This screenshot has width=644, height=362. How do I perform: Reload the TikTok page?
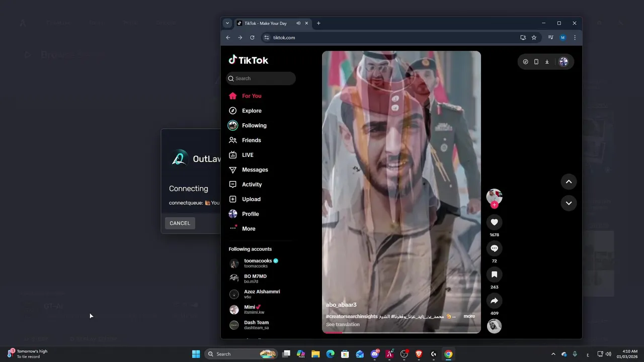[252, 38]
